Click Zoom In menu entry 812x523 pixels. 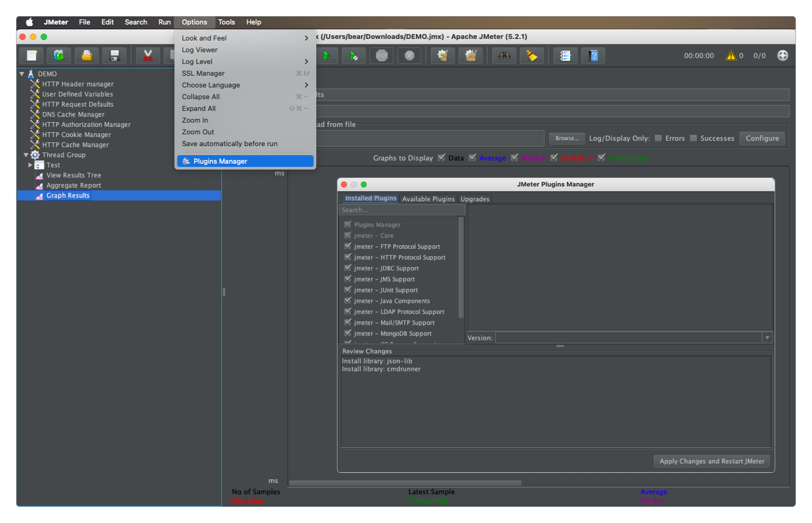[x=245, y=120]
